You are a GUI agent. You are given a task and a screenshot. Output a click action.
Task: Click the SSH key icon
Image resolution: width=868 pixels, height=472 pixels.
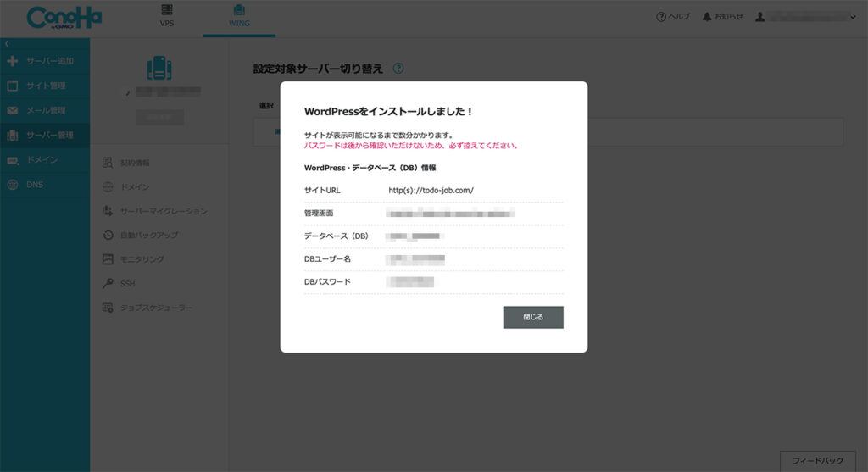(x=108, y=283)
